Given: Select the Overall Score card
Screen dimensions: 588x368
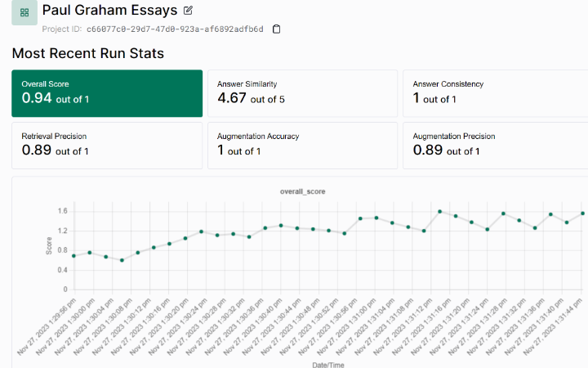Looking at the screenshot, I should 107,93.
